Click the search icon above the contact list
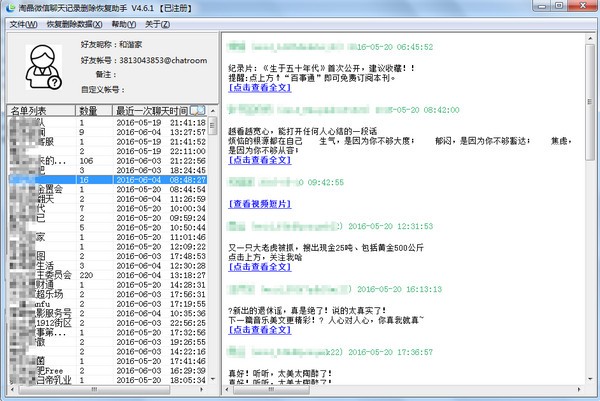This screenshot has width=600, height=401. pos(198,110)
